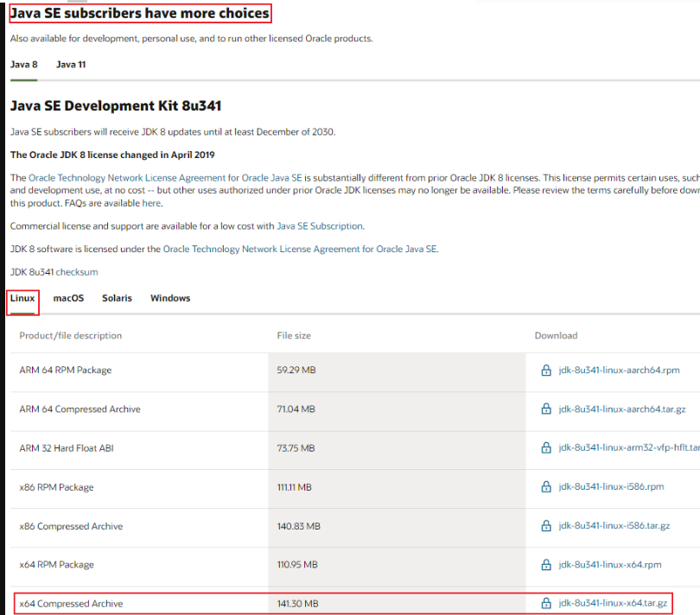
Task: Download jdk-8u341-linux-i586.tar.gz
Action: click(614, 526)
